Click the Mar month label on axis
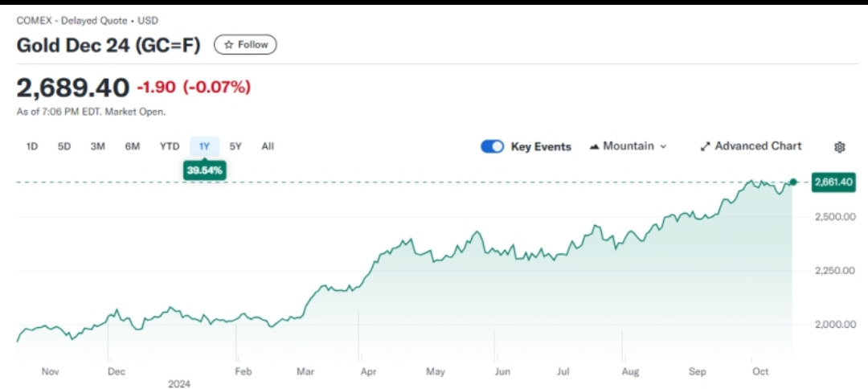 (305, 372)
